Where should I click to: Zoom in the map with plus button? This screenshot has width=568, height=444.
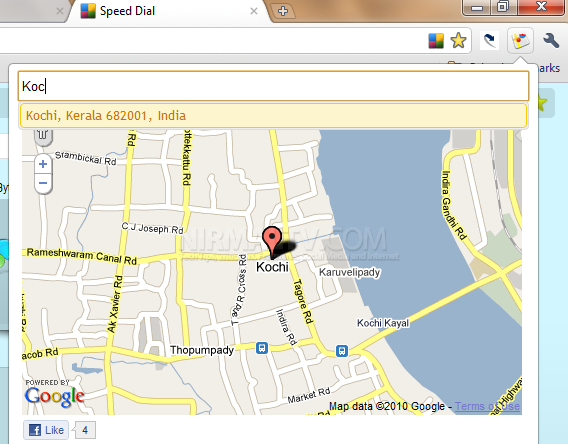[x=43, y=164]
